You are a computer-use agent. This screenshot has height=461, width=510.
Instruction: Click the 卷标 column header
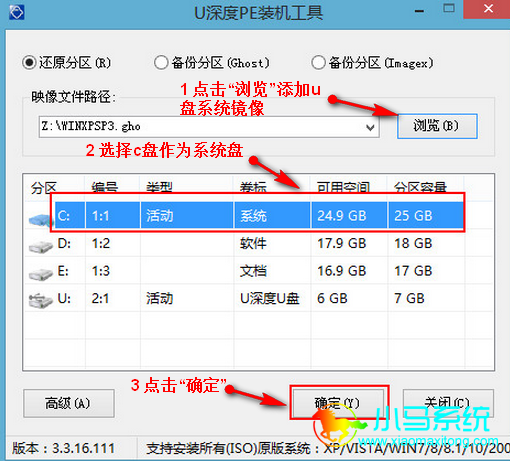coord(253,188)
